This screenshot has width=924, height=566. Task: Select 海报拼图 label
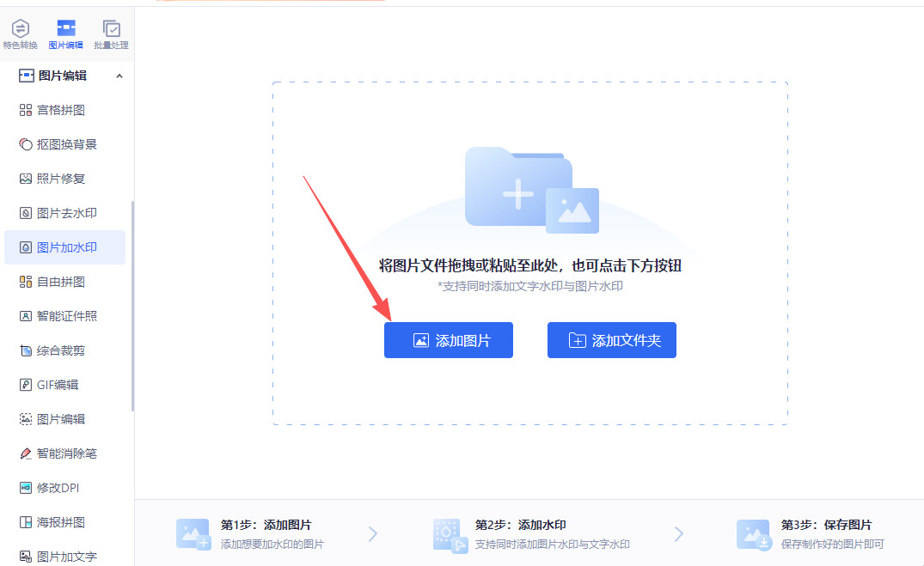[x=61, y=522]
